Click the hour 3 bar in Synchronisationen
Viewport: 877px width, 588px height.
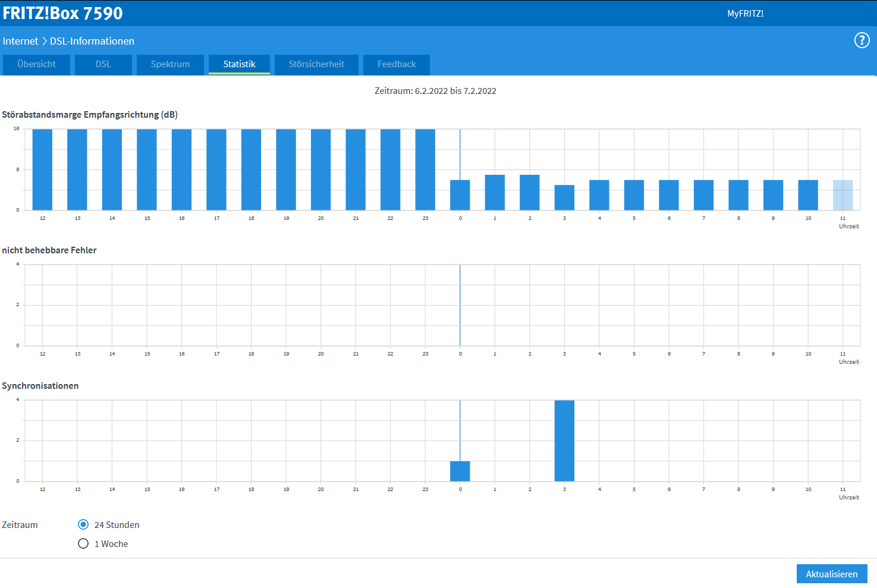pyautogui.click(x=564, y=441)
